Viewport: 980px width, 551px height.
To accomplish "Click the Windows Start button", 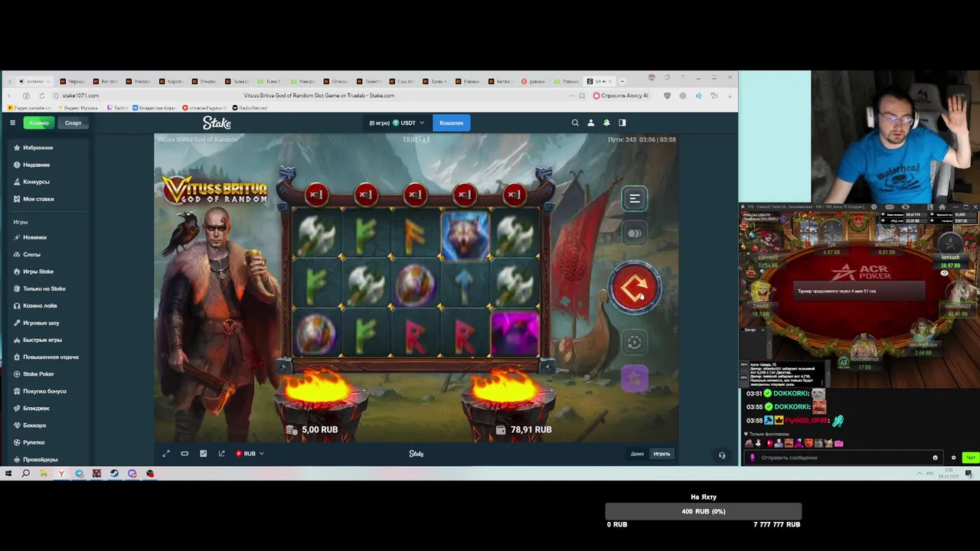I will [8, 474].
